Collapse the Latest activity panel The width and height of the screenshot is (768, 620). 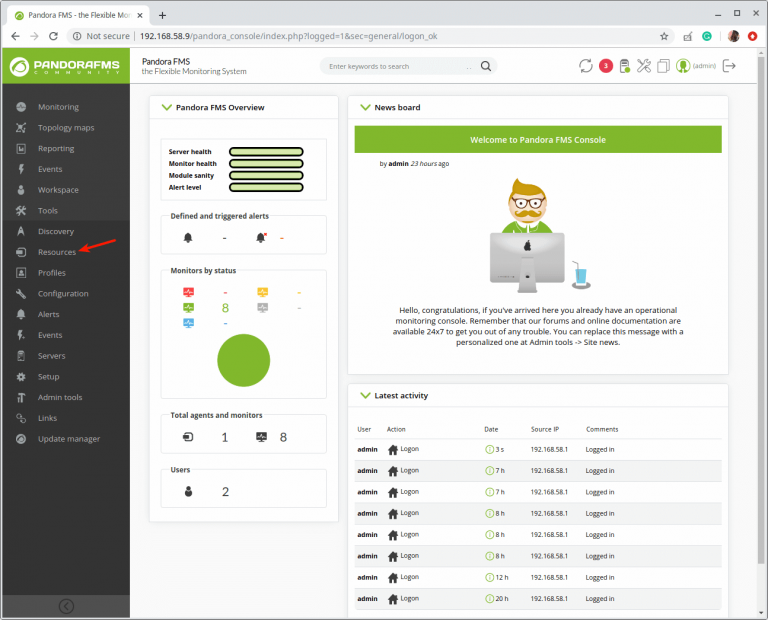364,396
